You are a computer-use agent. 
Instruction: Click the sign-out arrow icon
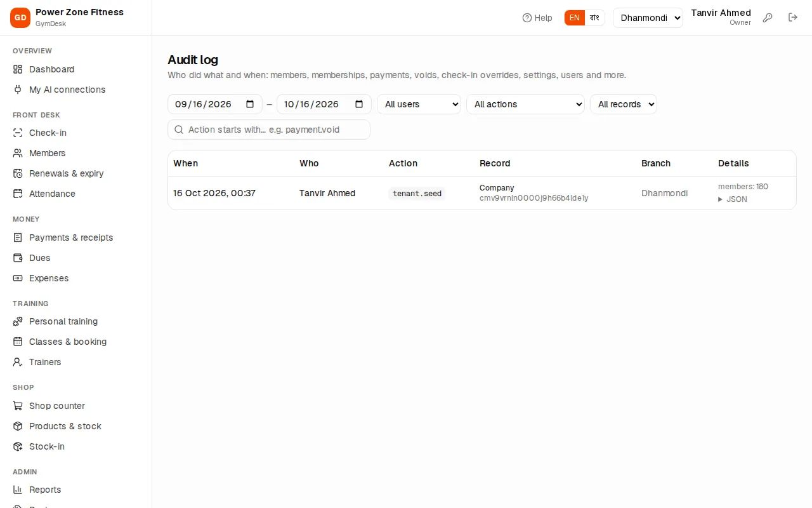point(793,18)
